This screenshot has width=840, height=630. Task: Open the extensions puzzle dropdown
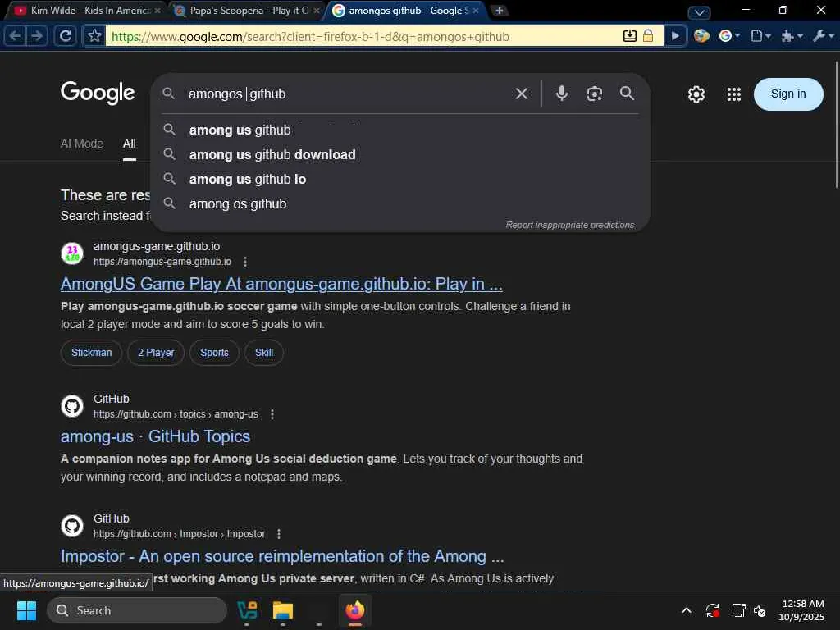[792, 36]
